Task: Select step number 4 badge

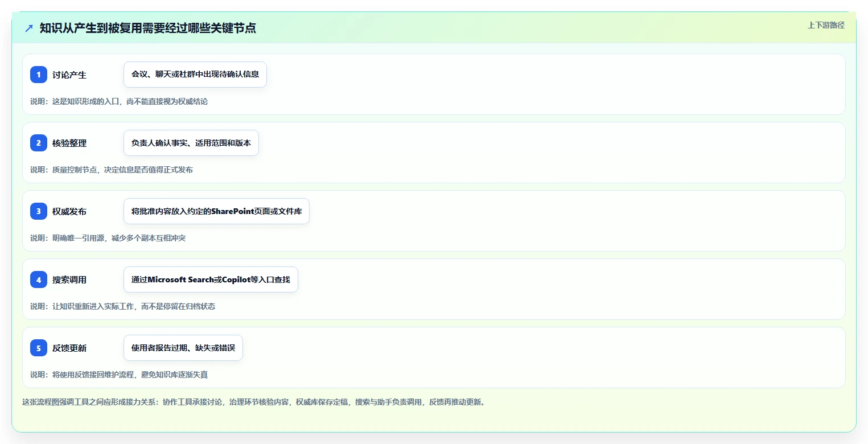Action: pos(39,279)
